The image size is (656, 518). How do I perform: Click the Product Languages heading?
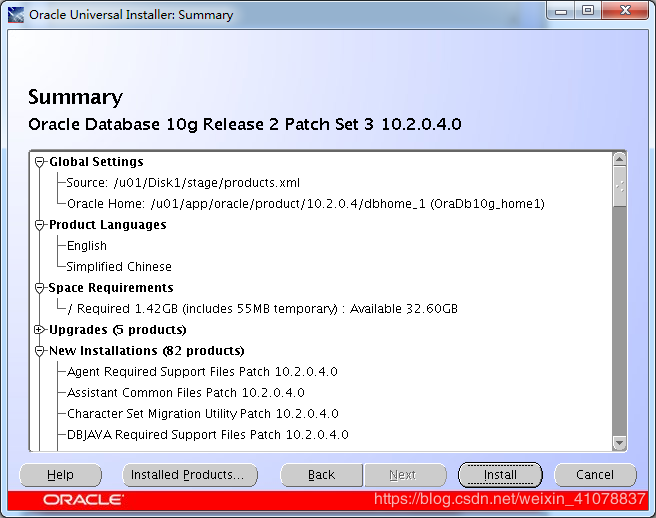pos(108,225)
